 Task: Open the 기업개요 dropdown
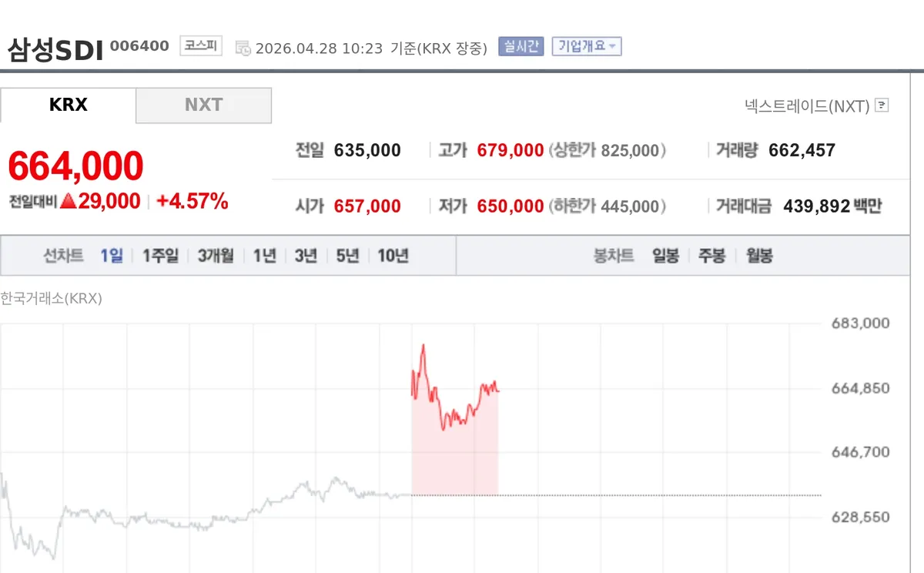[x=587, y=46]
